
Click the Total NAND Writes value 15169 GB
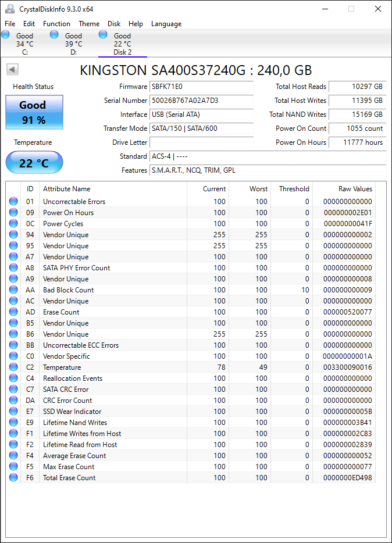click(357, 115)
